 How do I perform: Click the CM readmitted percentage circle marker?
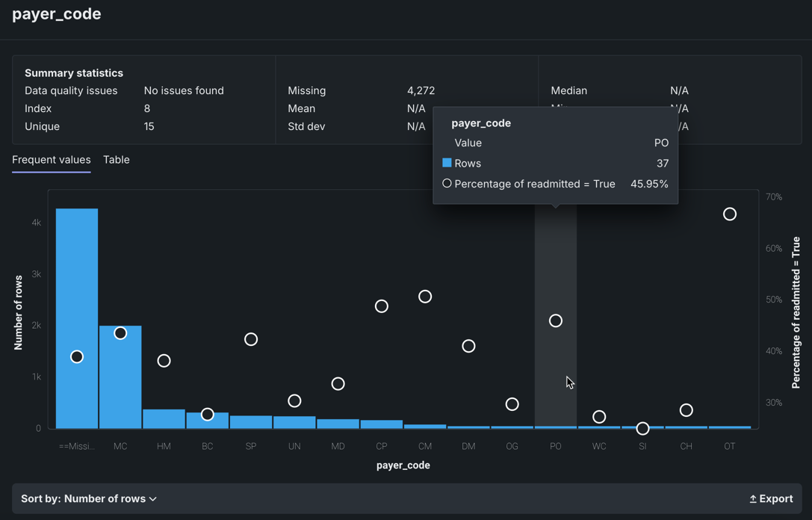point(425,297)
